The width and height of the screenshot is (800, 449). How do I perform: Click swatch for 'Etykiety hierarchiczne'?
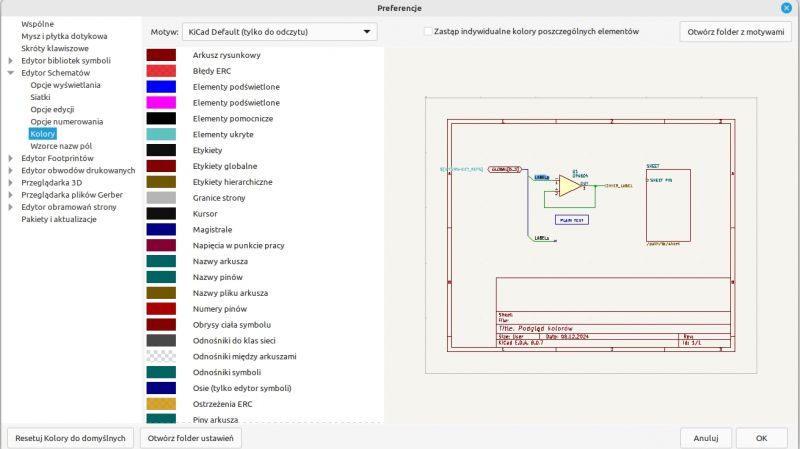point(161,182)
